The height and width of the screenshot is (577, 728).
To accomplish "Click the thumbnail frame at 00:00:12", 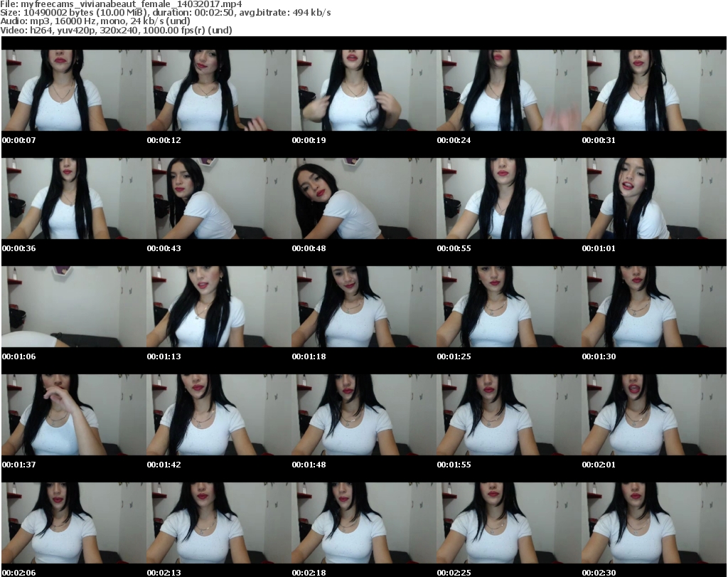I will coord(219,90).
